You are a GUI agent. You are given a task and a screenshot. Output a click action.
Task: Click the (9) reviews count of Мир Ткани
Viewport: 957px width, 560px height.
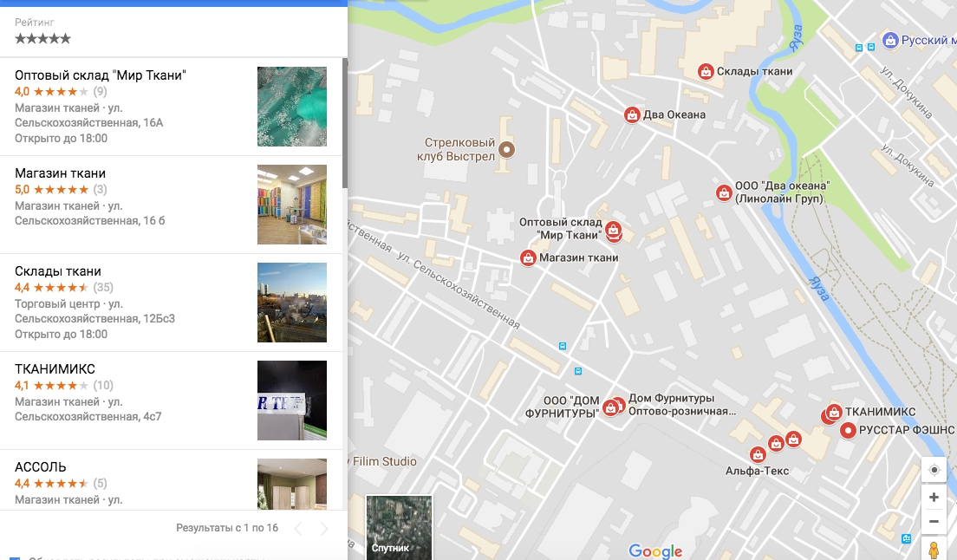tap(100, 92)
